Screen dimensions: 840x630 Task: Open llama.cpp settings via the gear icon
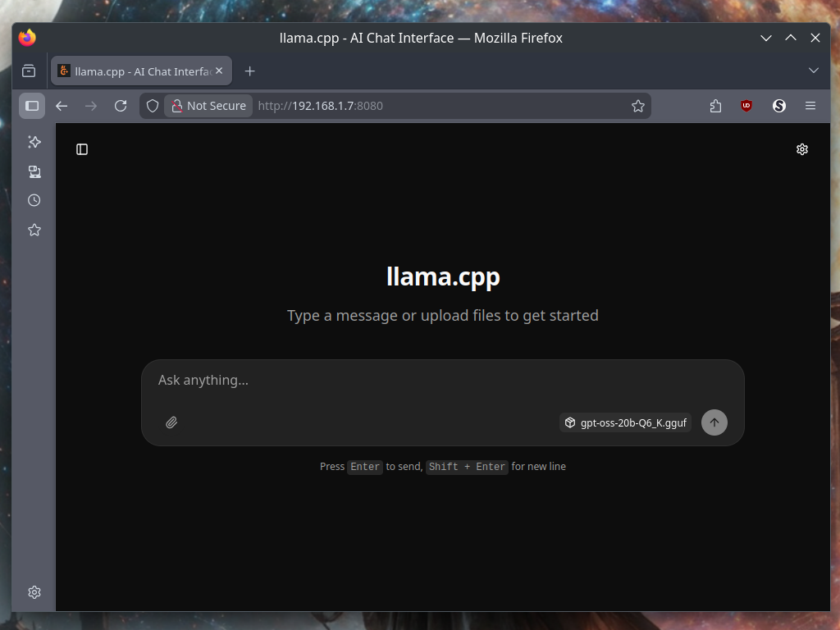(802, 148)
